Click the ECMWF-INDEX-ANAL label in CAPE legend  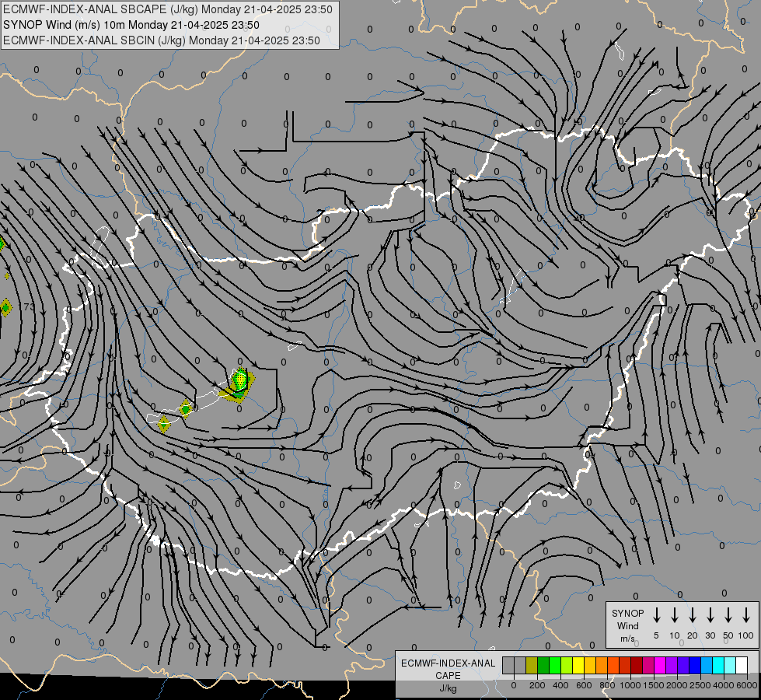click(x=448, y=663)
